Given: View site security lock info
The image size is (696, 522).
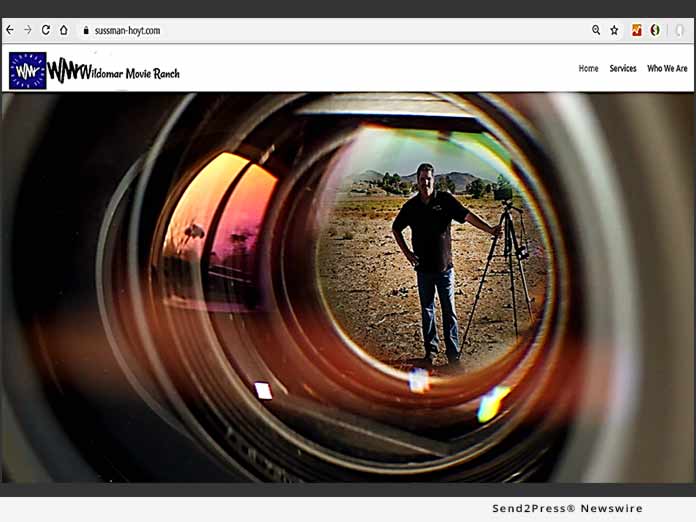Looking at the screenshot, I should [x=86, y=31].
